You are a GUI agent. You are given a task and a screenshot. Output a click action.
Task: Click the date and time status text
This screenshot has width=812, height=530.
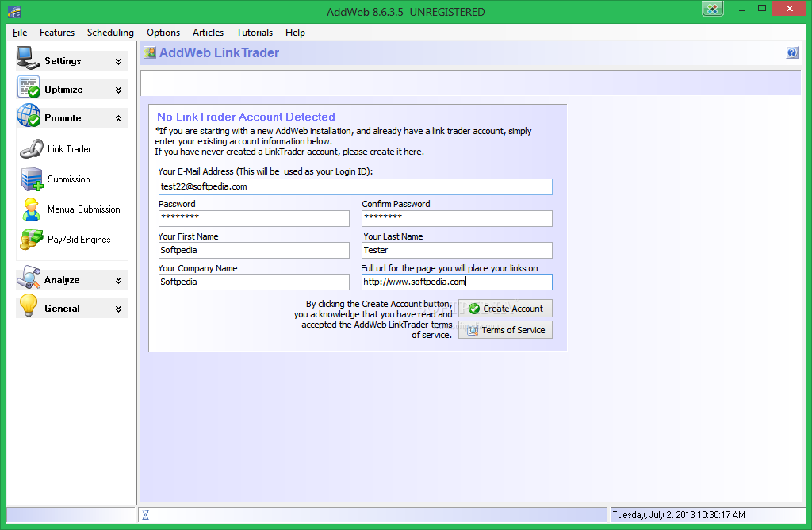pos(679,514)
